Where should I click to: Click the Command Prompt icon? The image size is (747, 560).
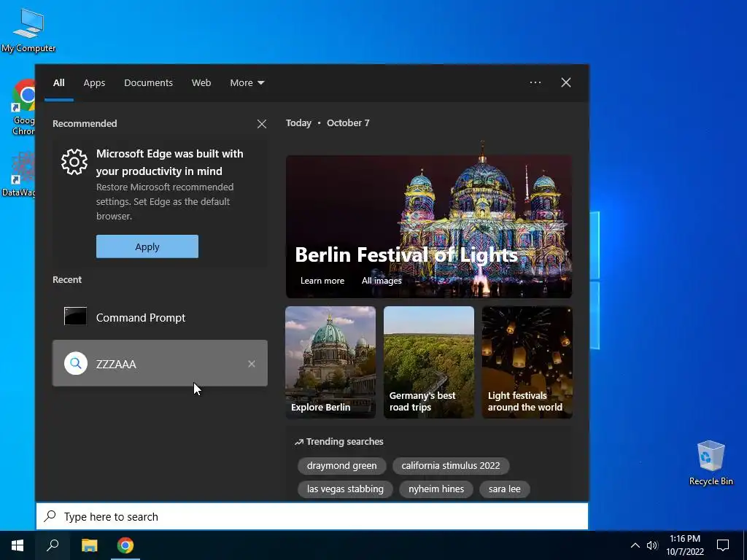pos(75,316)
